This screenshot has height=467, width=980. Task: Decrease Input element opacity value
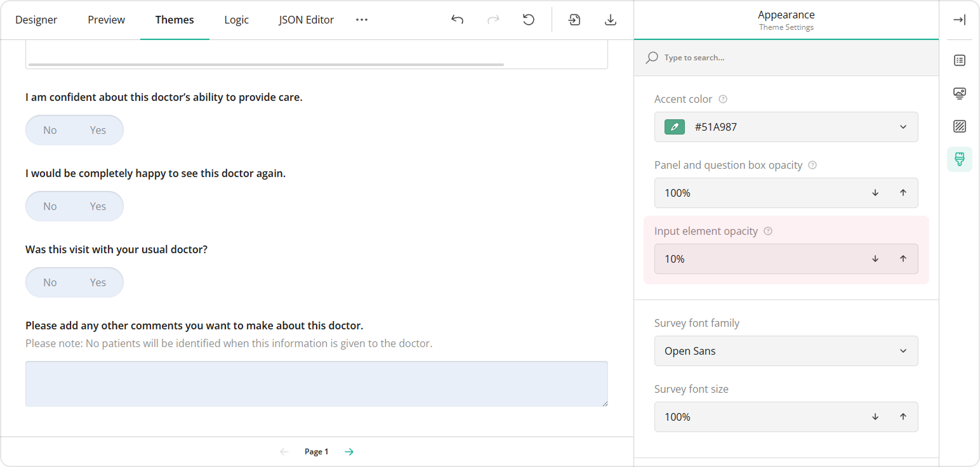[x=875, y=259]
